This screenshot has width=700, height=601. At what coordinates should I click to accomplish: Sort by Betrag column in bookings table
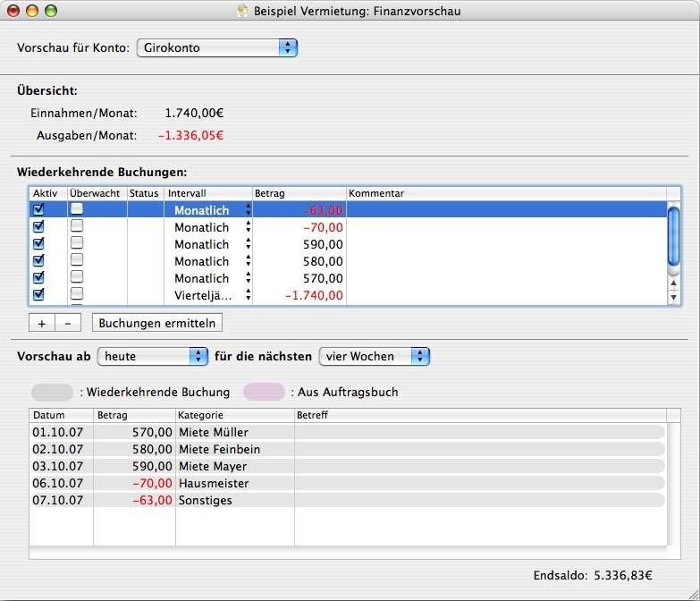click(299, 193)
